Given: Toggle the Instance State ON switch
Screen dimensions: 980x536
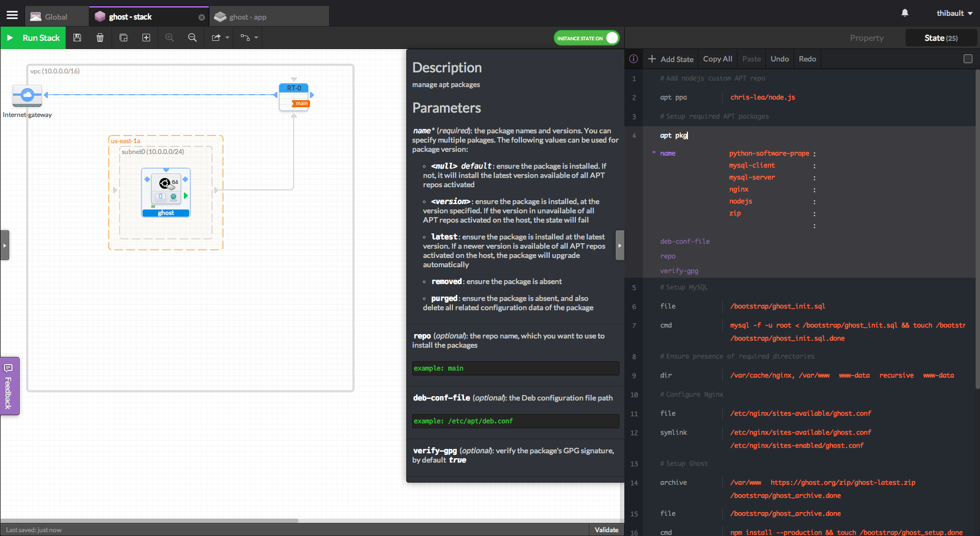Looking at the screenshot, I should pos(587,38).
